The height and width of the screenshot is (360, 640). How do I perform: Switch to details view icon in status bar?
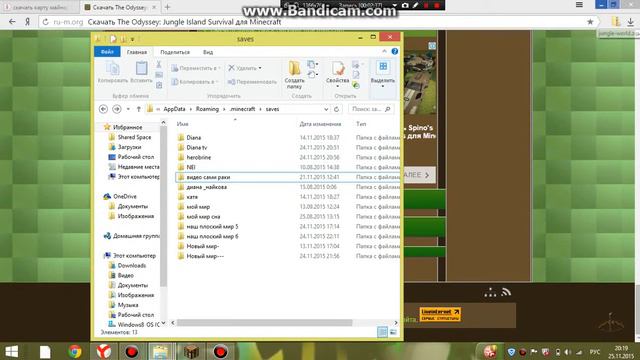click(x=382, y=332)
